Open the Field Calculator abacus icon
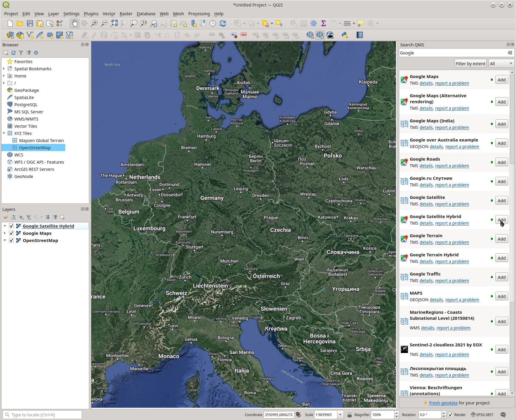This screenshot has width=516, height=420. [x=304, y=23]
